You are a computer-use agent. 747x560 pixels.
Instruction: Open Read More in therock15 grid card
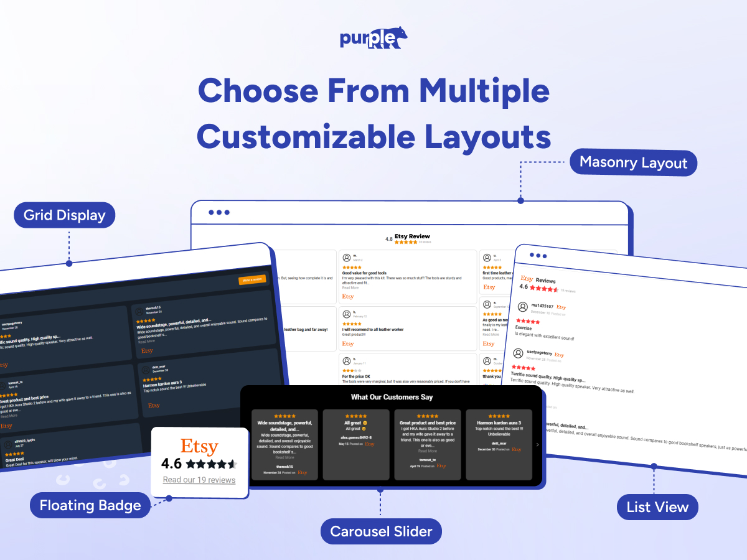[x=146, y=342]
